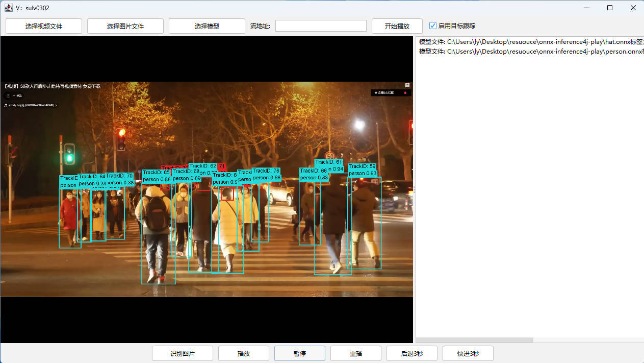The width and height of the screenshot is (644, 363).
Task: Click the TrackID: 62 detection label
Action: point(203,166)
